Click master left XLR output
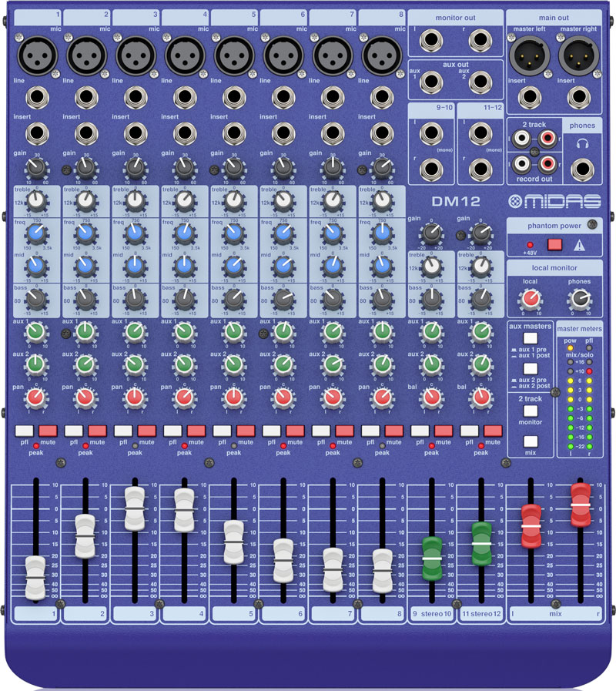 (x=530, y=56)
